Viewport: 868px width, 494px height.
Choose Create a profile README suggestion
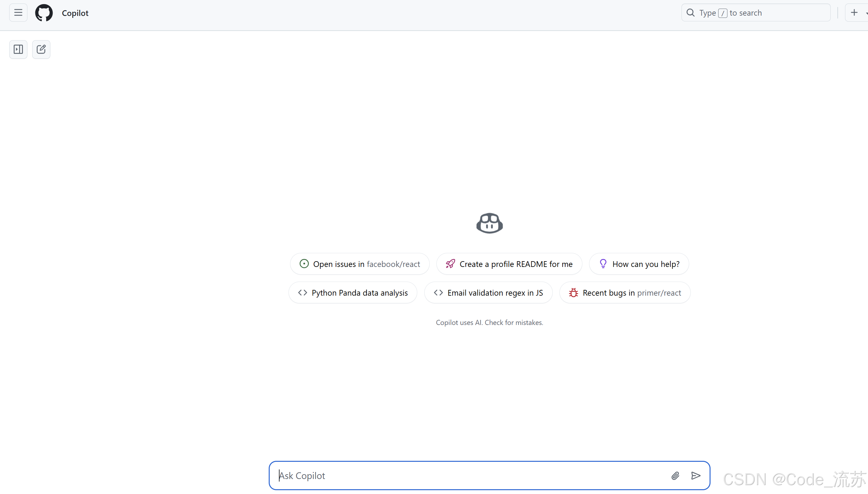pos(509,264)
